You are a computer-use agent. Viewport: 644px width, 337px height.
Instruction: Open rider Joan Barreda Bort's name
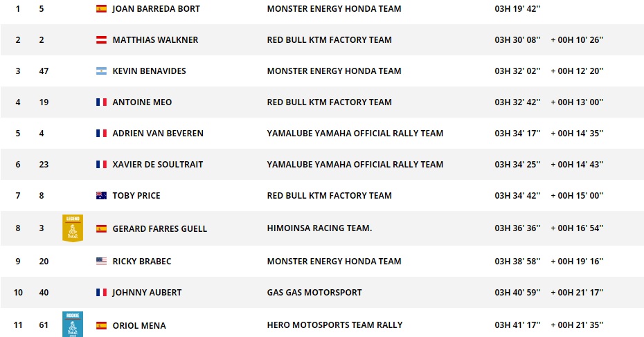(156, 9)
